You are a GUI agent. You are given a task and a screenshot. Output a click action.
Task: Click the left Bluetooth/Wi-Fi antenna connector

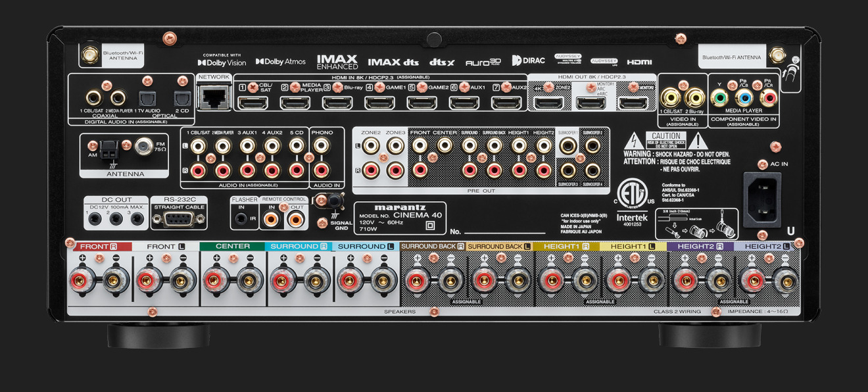87,55
